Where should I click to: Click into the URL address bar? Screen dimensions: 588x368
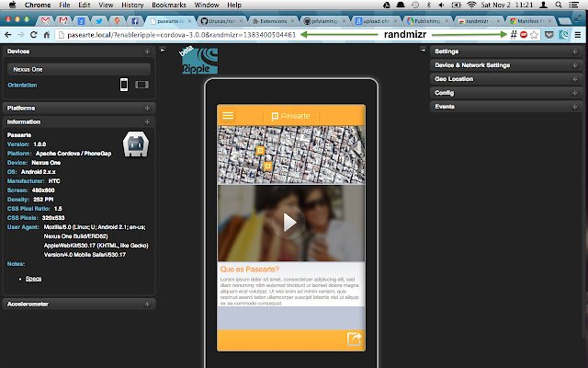(182, 35)
